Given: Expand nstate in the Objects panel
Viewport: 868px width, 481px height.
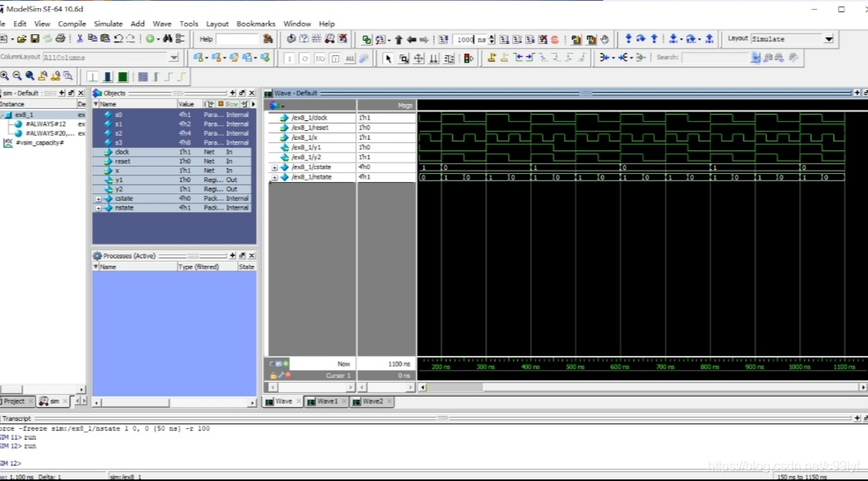Looking at the screenshot, I should 98,208.
